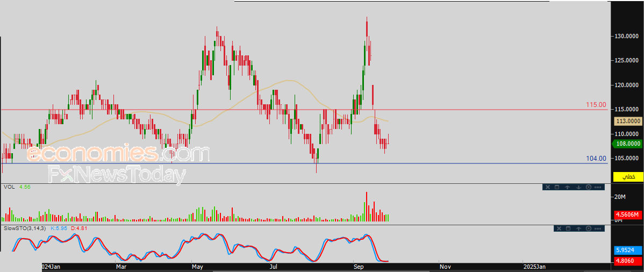Move the VOL panel down
The image size is (644, 272).
pyautogui.click(x=578, y=188)
